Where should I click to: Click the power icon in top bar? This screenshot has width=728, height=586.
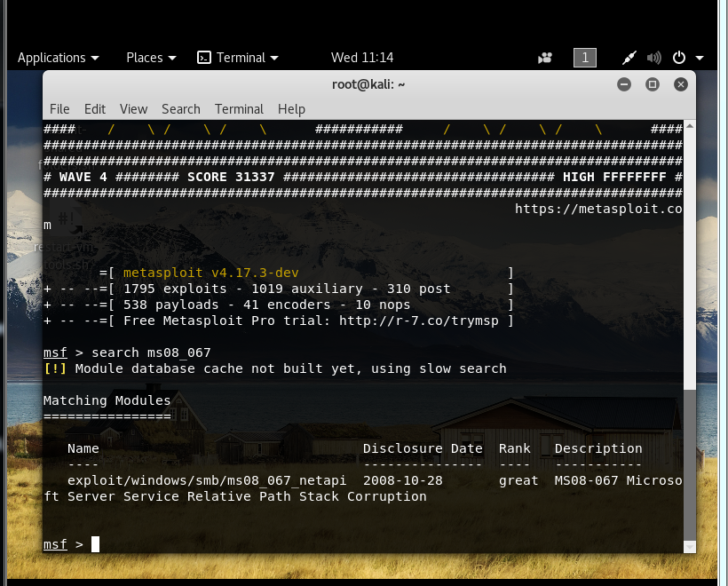click(x=679, y=58)
